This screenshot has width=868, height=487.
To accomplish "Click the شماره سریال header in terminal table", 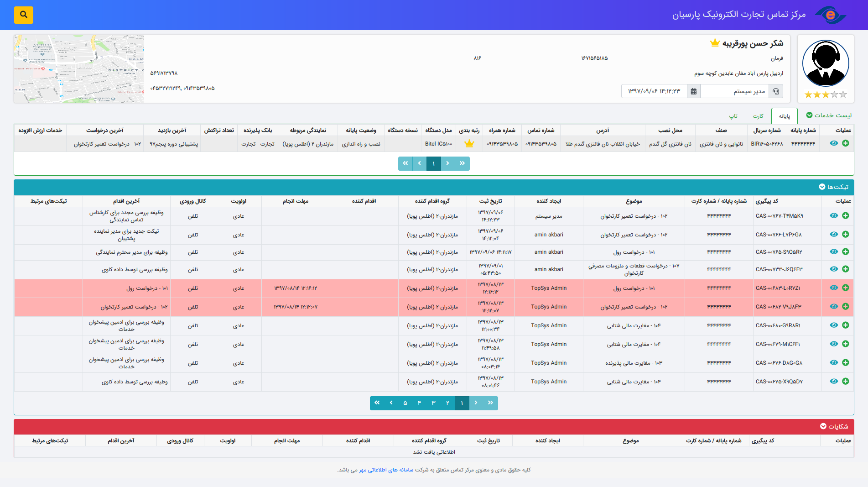I will (x=767, y=130).
